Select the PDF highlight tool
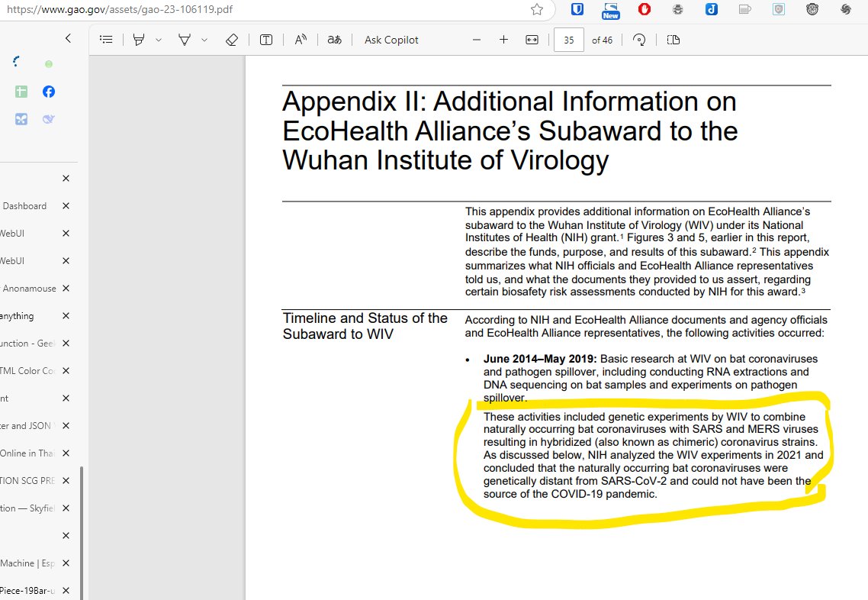This screenshot has height=600, width=868. (x=139, y=40)
